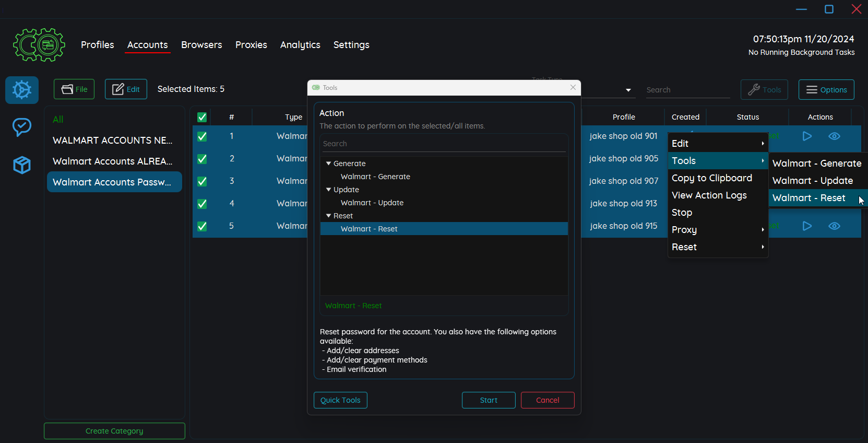Close the Tools dialog with X icon
868x443 pixels.
[573, 87]
